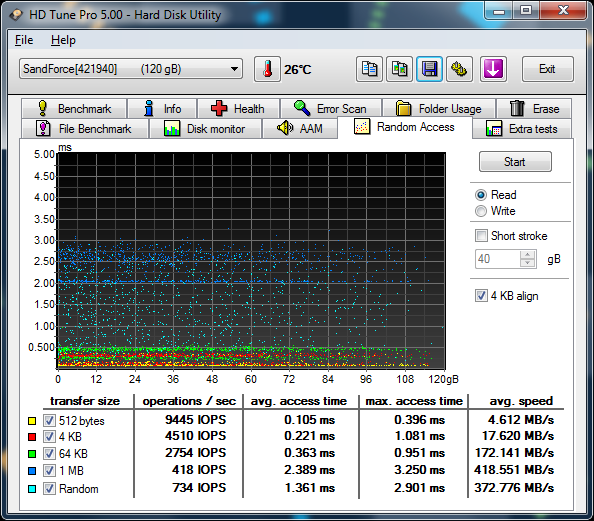
Task: Open the Health tab with red cross
Action: tap(239, 109)
